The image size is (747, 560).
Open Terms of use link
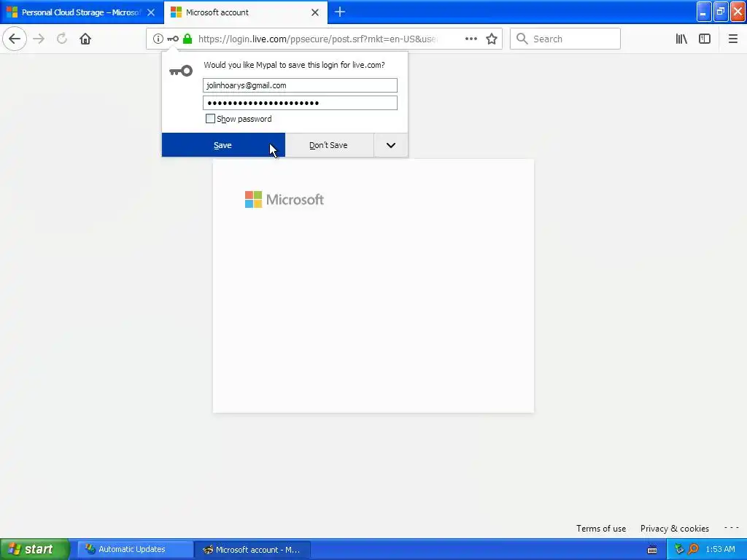pos(601,528)
